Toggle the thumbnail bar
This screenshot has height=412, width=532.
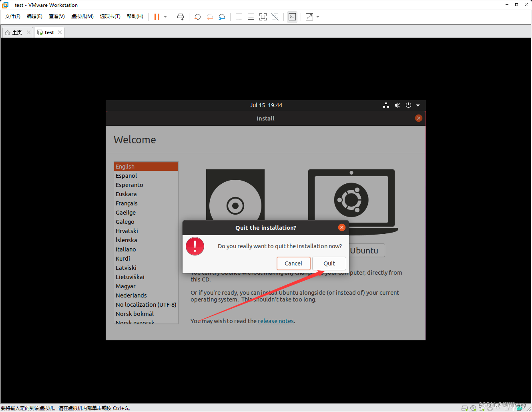251,17
